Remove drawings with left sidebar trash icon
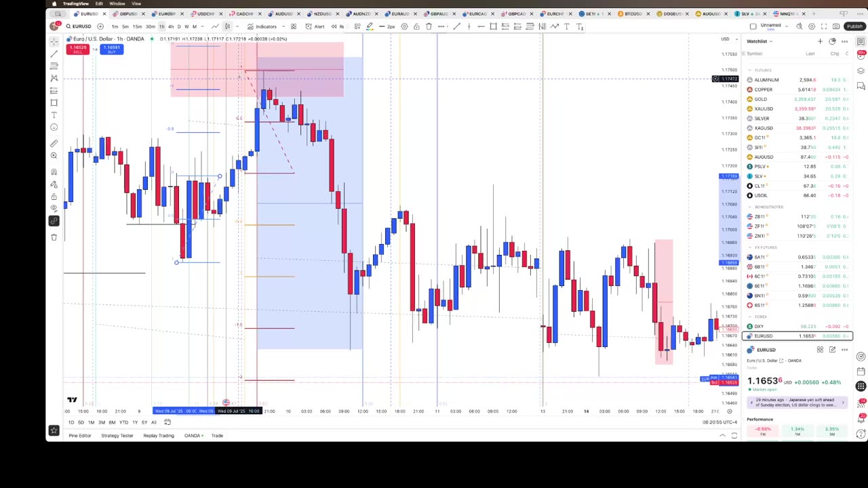This screenshot has width=868, height=488. pyautogui.click(x=54, y=237)
